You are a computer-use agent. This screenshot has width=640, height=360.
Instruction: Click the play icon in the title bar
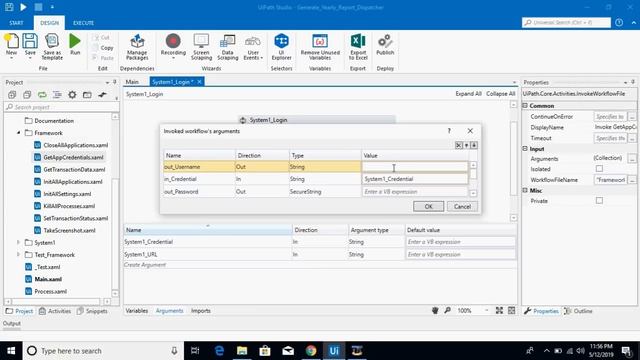[23, 7]
